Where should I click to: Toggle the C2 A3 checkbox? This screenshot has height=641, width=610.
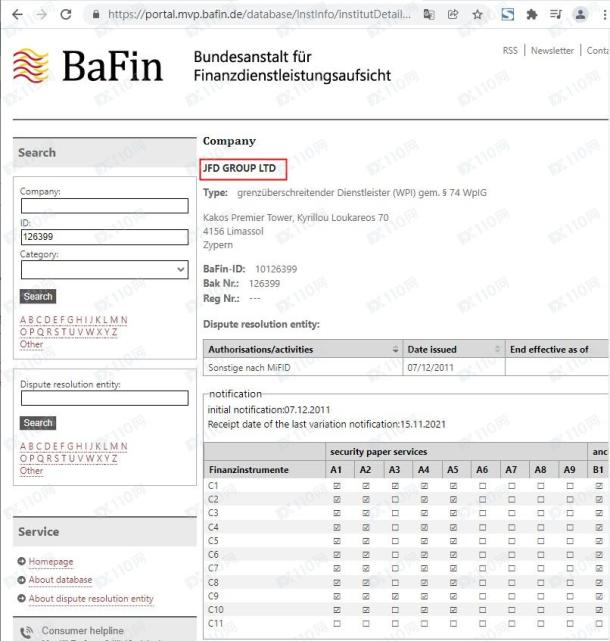click(395, 500)
